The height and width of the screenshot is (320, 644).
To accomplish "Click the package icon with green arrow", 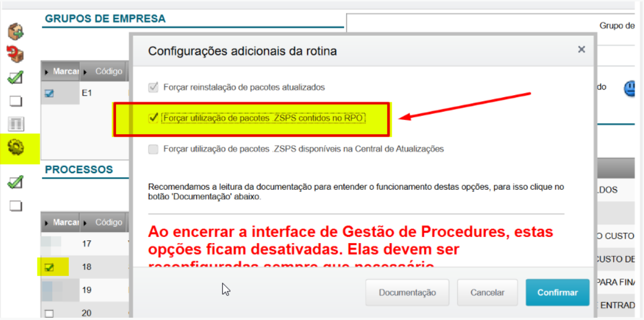I will 16,32.
